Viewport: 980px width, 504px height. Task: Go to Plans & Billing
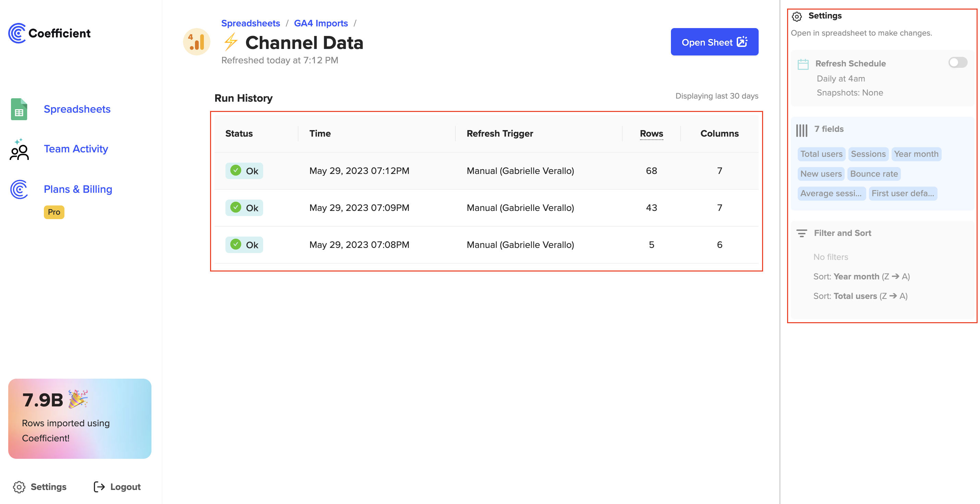pyautogui.click(x=78, y=189)
